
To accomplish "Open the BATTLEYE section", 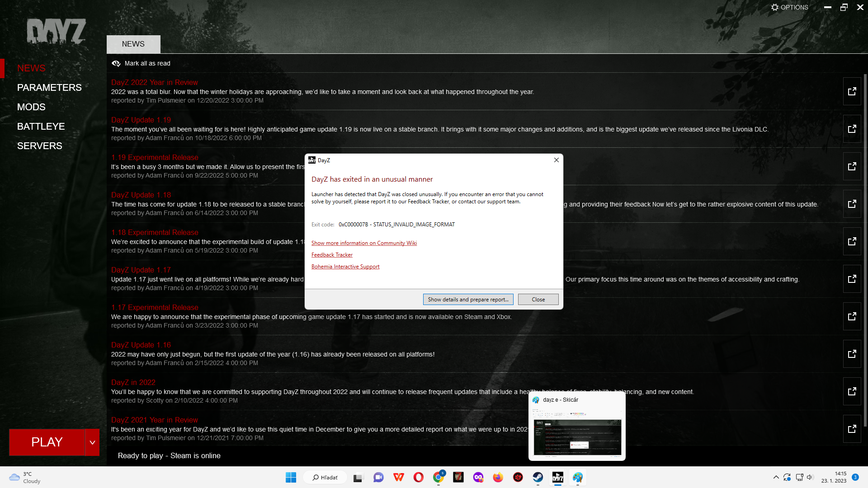I will [41, 127].
